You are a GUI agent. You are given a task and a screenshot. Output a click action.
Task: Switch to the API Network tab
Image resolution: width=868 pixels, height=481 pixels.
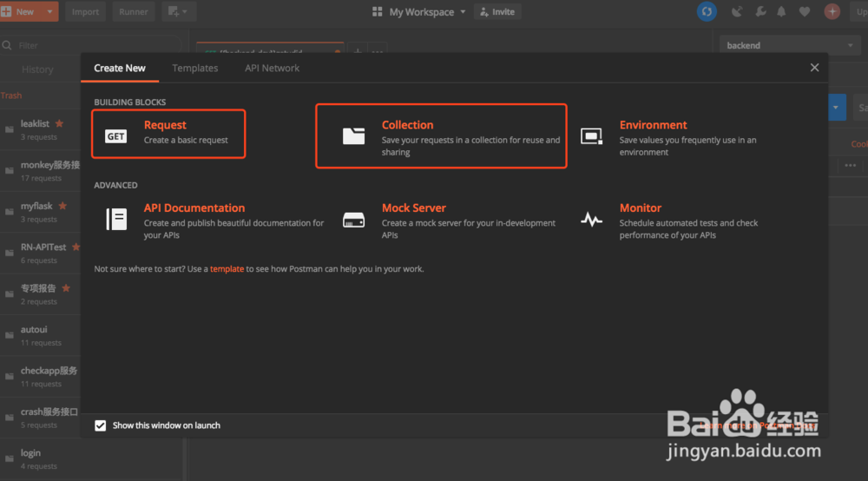[x=272, y=68]
